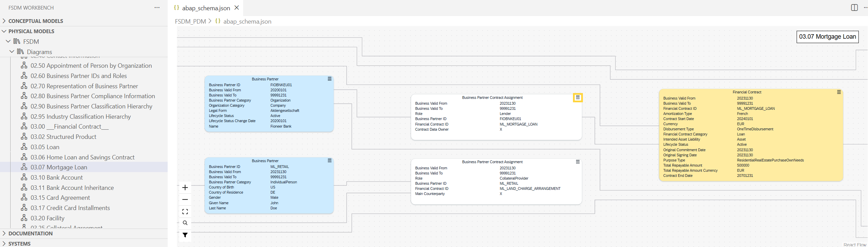Open 02.50 Appointment of Person by Organization
868x247 pixels.
coord(91,65)
